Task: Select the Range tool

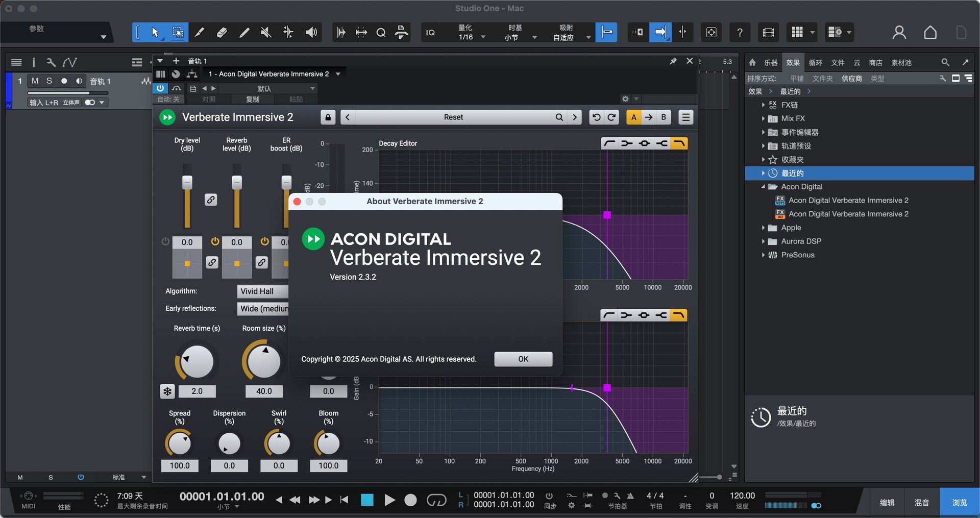Action: [178, 33]
